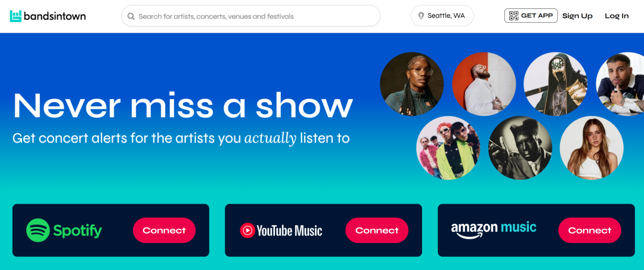
Task: Open the Seattle, WA location selector
Action: [x=442, y=16]
